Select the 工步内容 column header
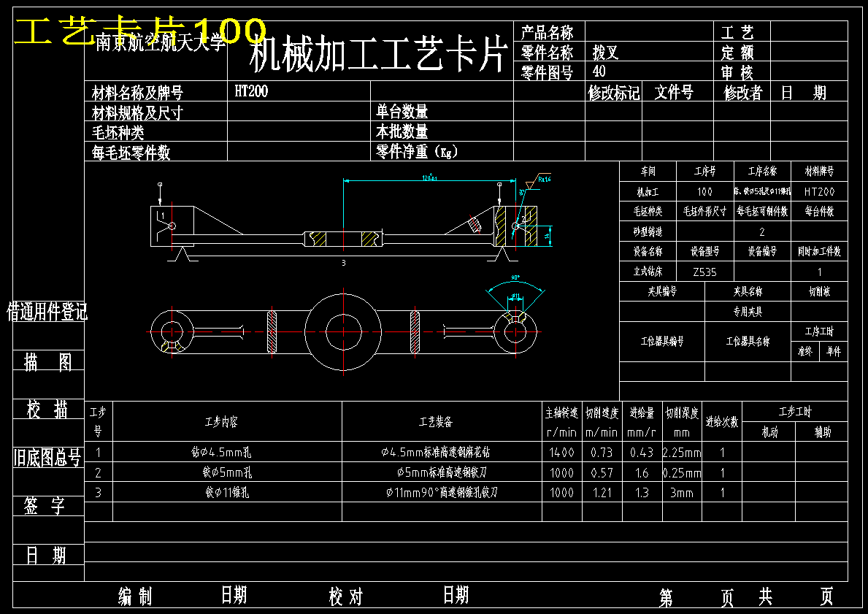Screen dimensions: 868x614 coord(221,421)
